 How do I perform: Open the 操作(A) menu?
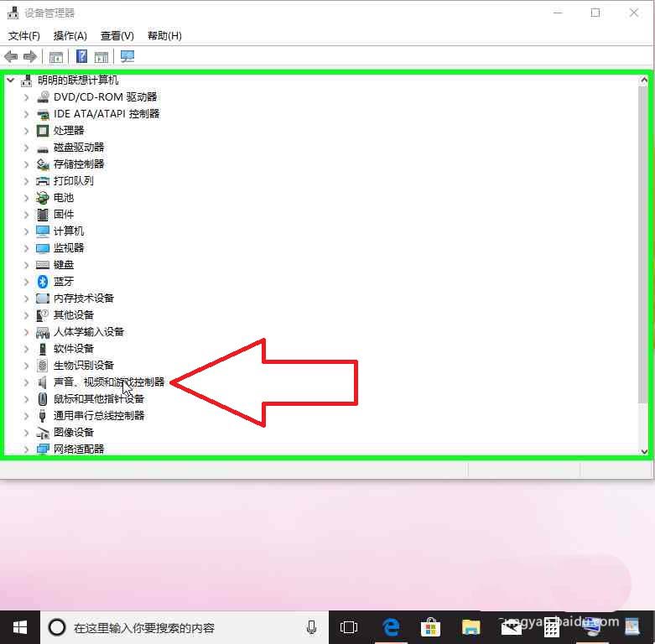coord(70,36)
